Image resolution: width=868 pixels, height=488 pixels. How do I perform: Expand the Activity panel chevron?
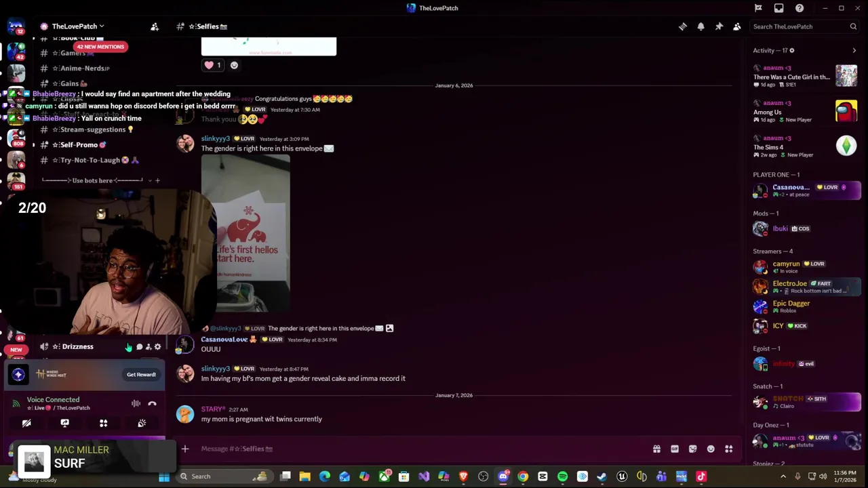[x=854, y=50]
